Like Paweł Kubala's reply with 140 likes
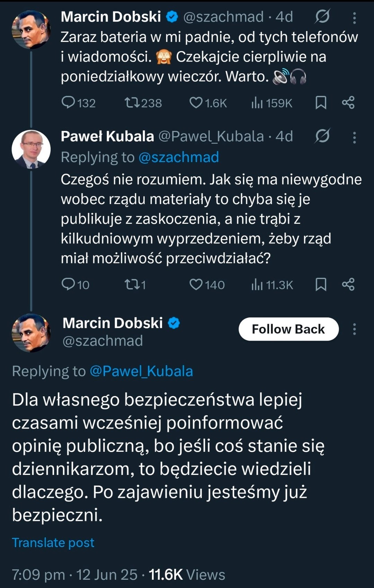Viewport: 374px width, 588px height. 196,284
